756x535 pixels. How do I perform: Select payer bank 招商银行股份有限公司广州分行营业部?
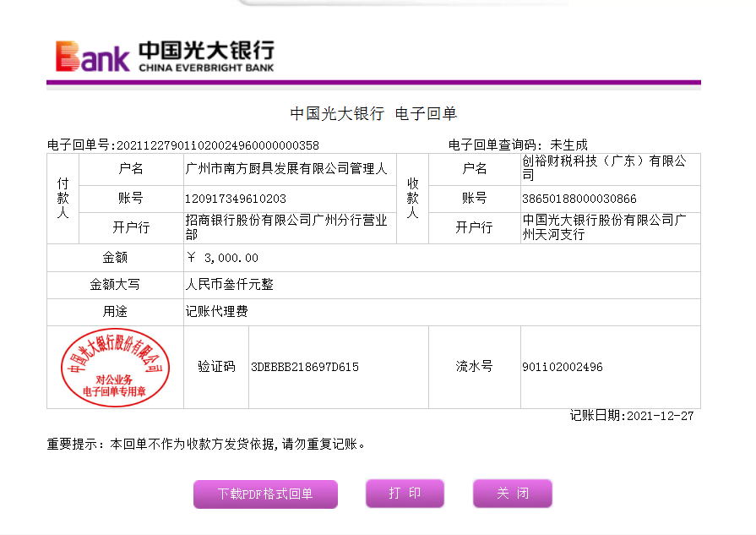pyautogui.click(x=286, y=227)
